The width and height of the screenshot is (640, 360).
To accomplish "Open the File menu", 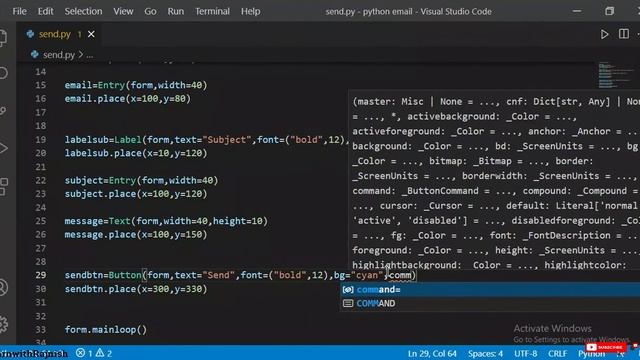I will tap(19, 11).
